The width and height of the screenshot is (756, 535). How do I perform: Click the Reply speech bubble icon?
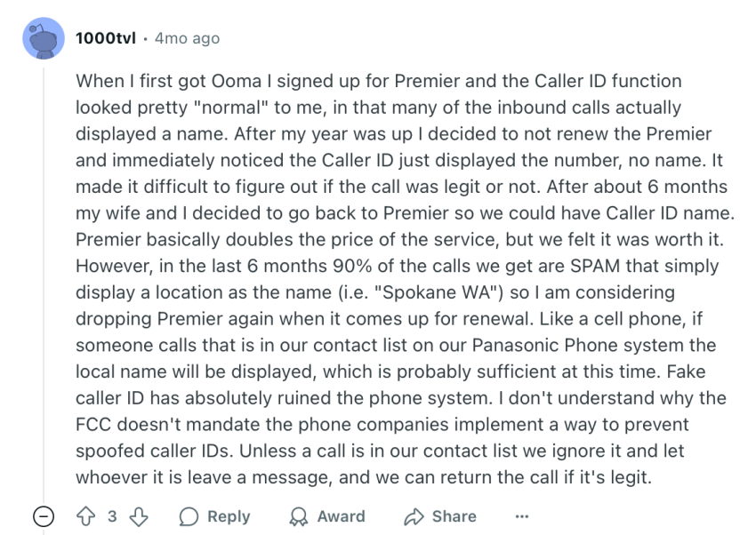[x=189, y=516]
